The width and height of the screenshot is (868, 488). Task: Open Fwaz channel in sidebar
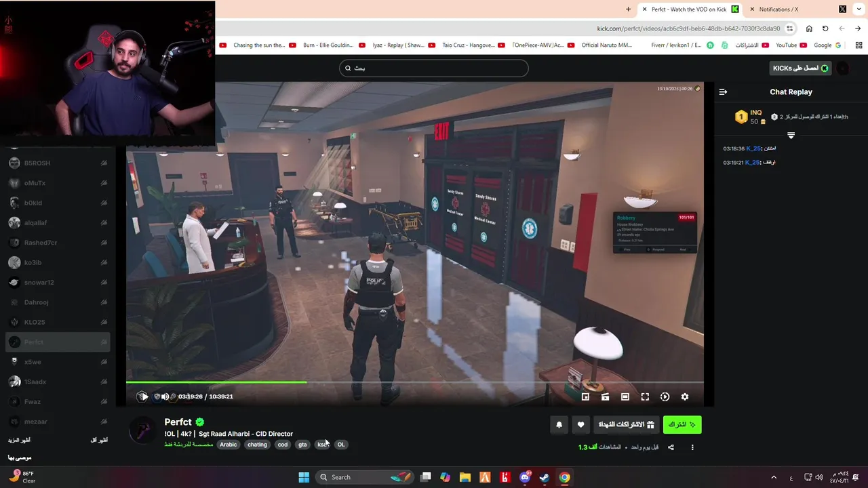click(58, 402)
